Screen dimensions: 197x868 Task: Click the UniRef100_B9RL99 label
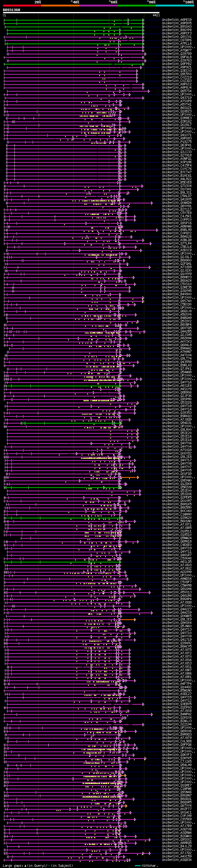177,230
